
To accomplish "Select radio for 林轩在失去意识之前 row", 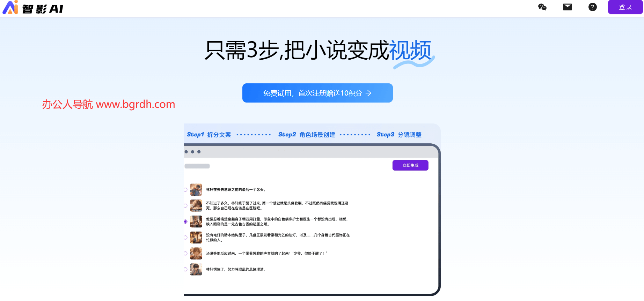I will tap(185, 190).
